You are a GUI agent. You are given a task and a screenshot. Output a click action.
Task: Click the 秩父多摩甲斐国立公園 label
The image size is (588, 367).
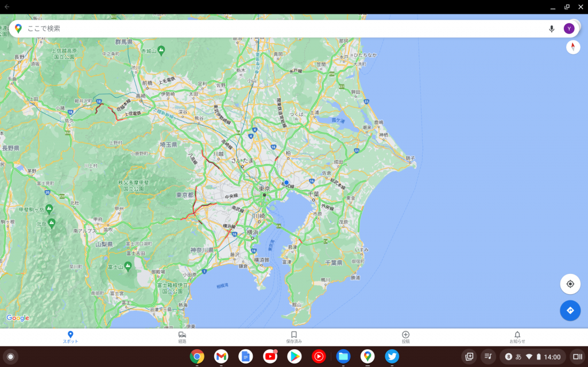tap(133, 186)
